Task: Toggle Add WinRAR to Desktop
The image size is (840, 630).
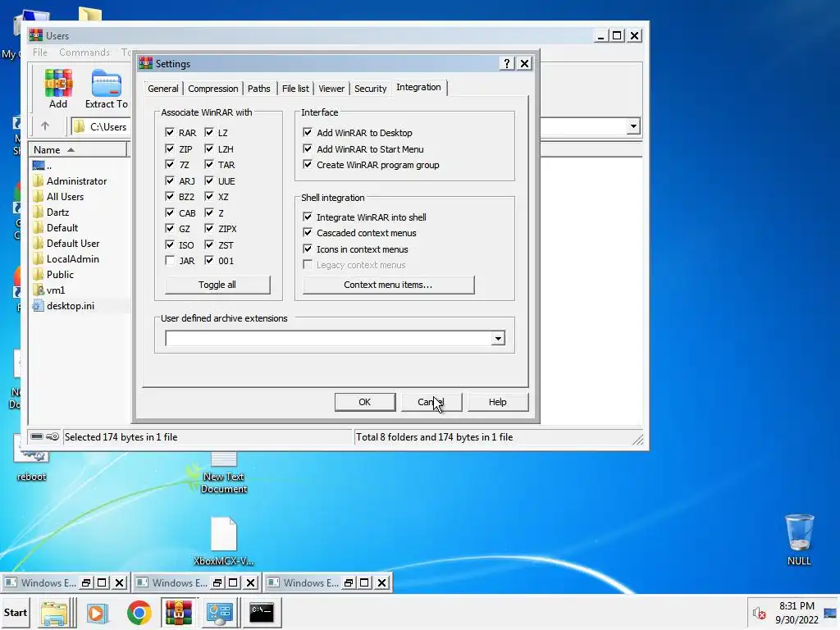Action: [x=308, y=132]
